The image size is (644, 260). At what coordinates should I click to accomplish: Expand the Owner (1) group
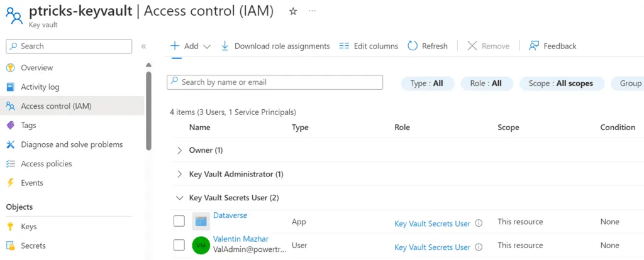(x=179, y=151)
